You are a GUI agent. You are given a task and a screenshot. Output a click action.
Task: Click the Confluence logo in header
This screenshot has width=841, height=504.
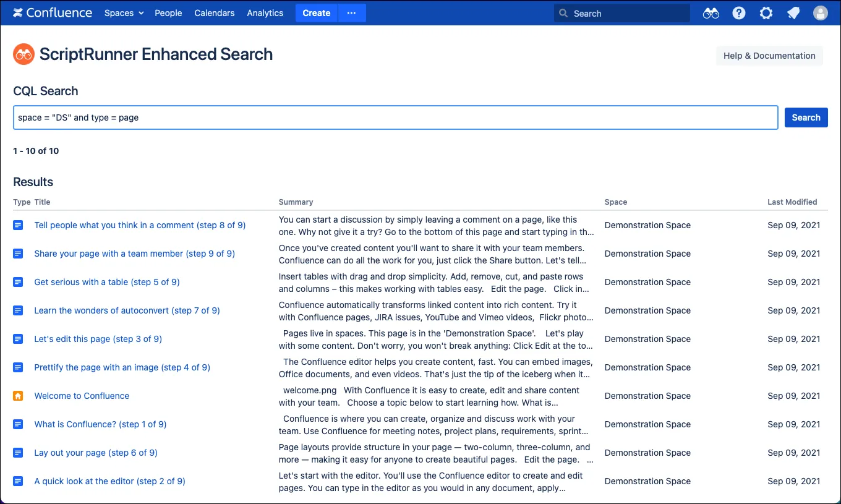53,13
